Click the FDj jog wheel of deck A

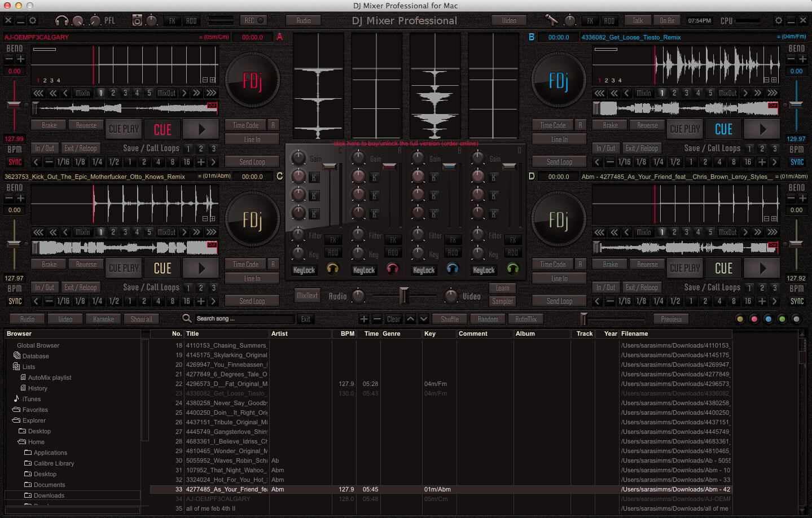[252, 81]
